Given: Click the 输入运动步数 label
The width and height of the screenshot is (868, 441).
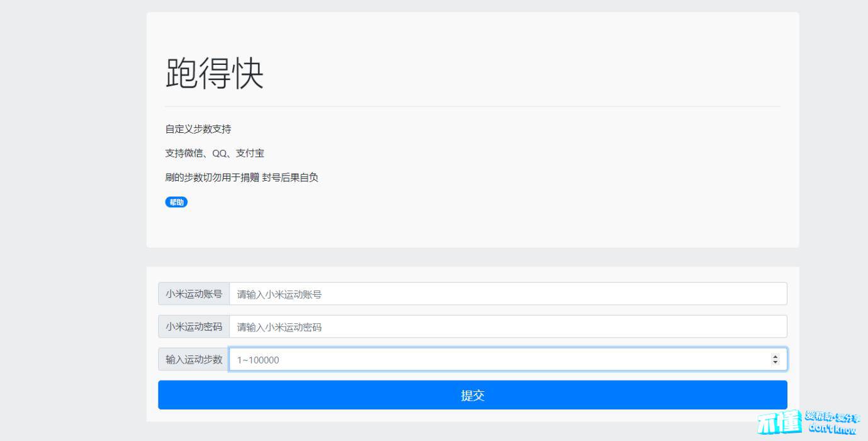Looking at the screenshot, I should [194, 360].
